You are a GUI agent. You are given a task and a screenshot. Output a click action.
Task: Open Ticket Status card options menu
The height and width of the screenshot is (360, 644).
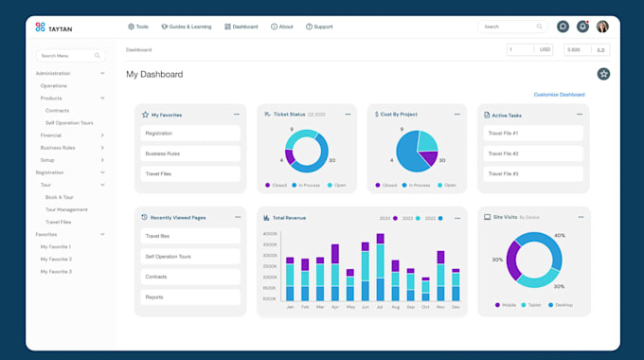coord(348,115)
